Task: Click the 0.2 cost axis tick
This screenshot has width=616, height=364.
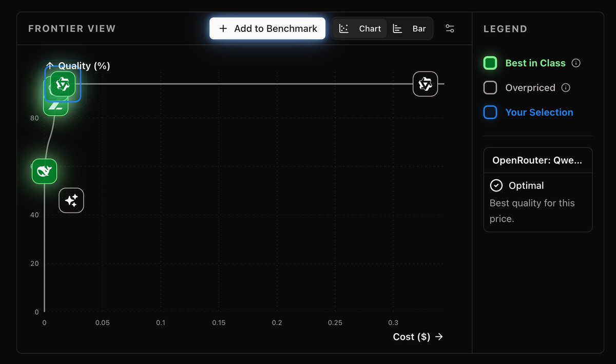Action: (x=277, y=323)
